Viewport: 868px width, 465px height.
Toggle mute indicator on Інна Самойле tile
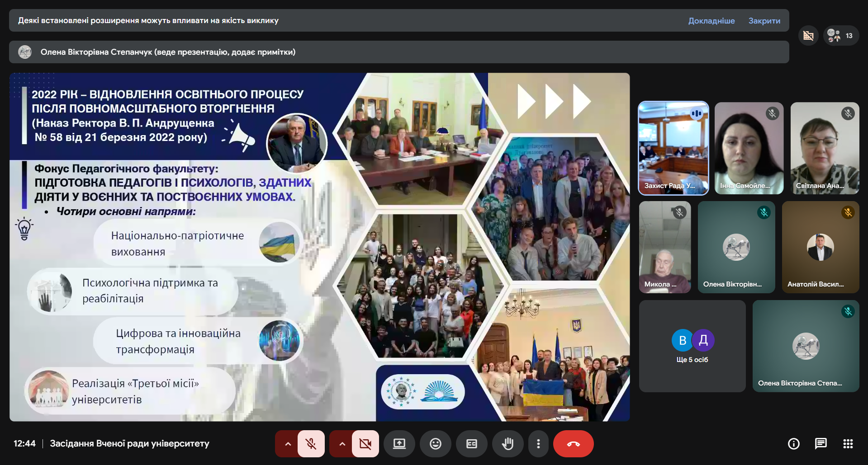(x=772, y=114)
